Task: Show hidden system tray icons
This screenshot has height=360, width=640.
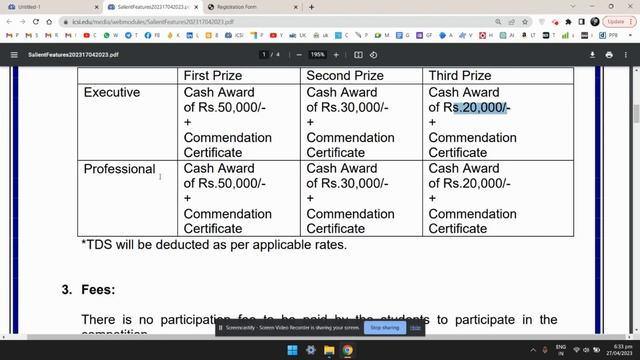Action: 533,350
